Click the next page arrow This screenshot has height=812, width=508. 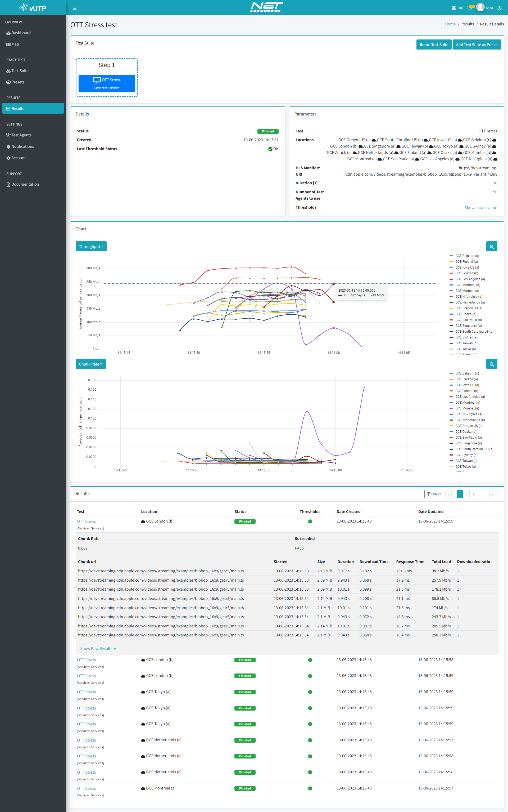point(492,494)
